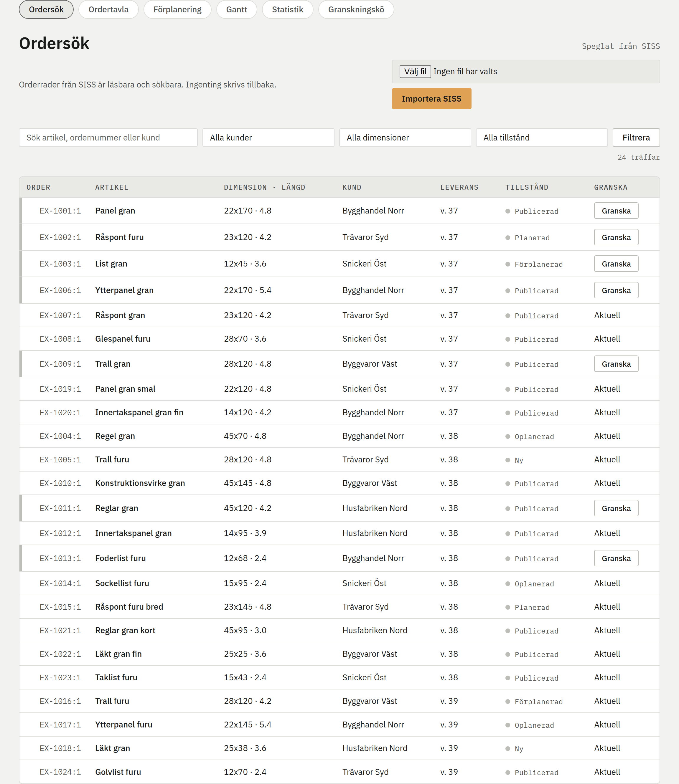Click the TILLSTÅND column header
This screenshot has height=784, width=679.
(x=527, y=187)
